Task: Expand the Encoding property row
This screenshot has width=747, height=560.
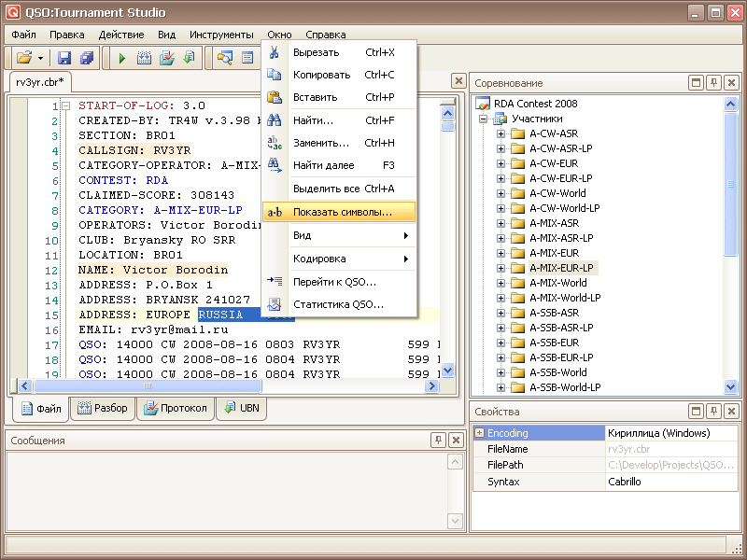Action: (479, 433)
